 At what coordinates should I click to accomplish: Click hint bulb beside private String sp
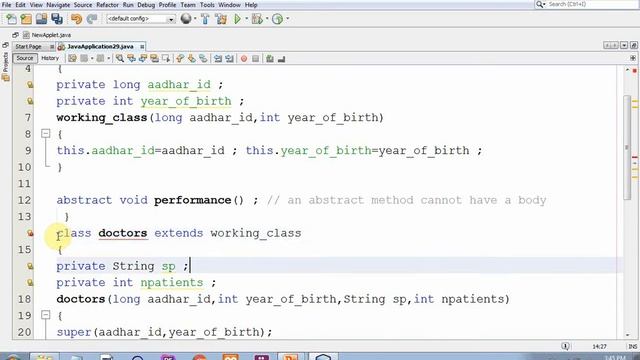[30, 266]
